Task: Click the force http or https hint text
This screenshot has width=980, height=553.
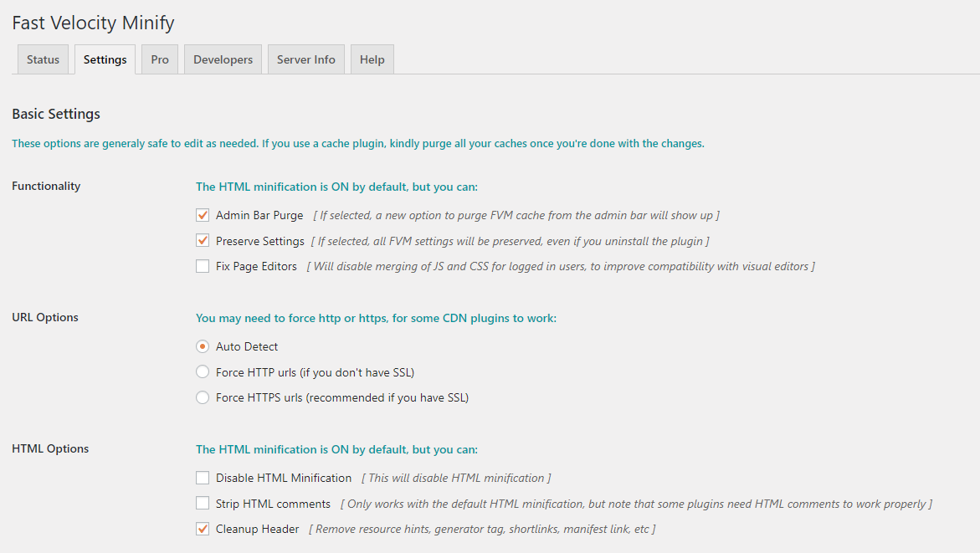Action: pos(376,318)
